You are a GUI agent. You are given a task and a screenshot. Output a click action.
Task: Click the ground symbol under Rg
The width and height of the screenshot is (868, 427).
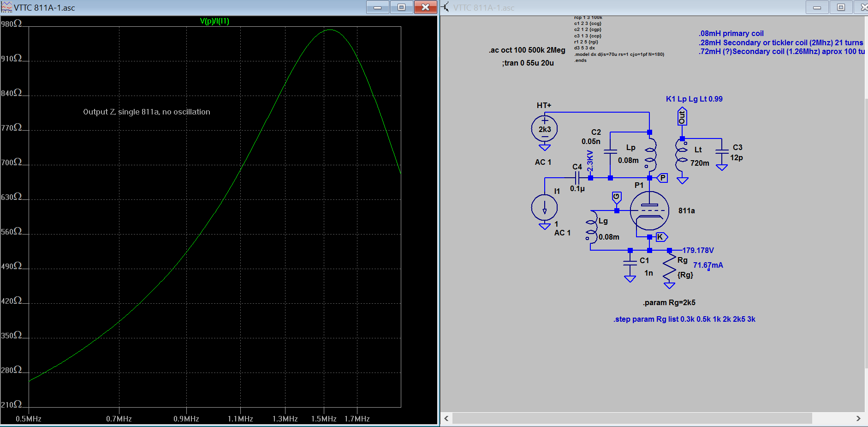click(669, 286)
